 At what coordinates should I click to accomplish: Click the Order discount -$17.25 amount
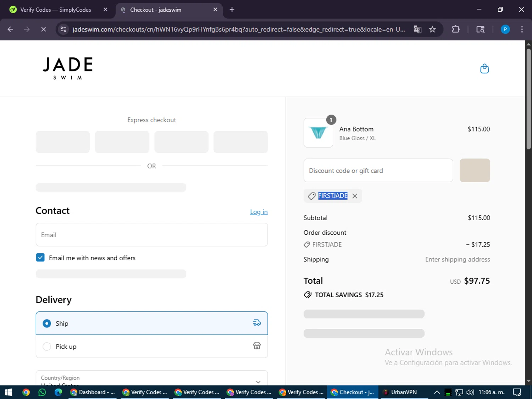click(x=478, y=244)
